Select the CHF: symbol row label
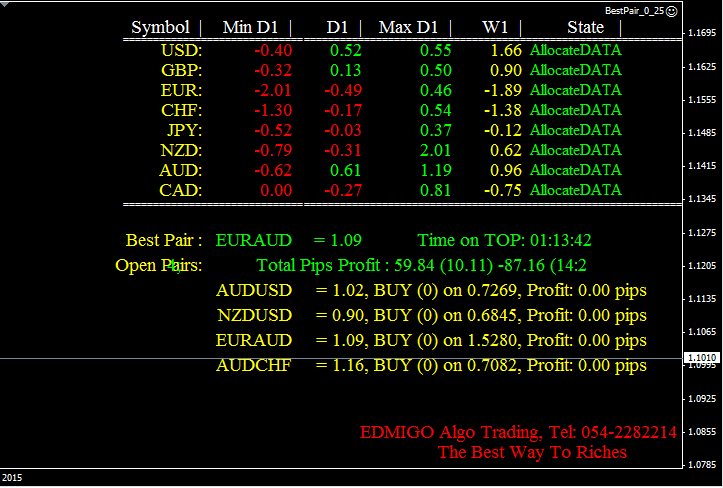The image size is (723, 488). (x=181, y=110)
